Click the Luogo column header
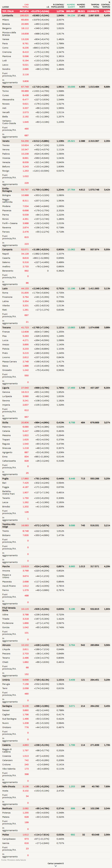The height and width of the screenshot is (868, 112). coord(5,7)
